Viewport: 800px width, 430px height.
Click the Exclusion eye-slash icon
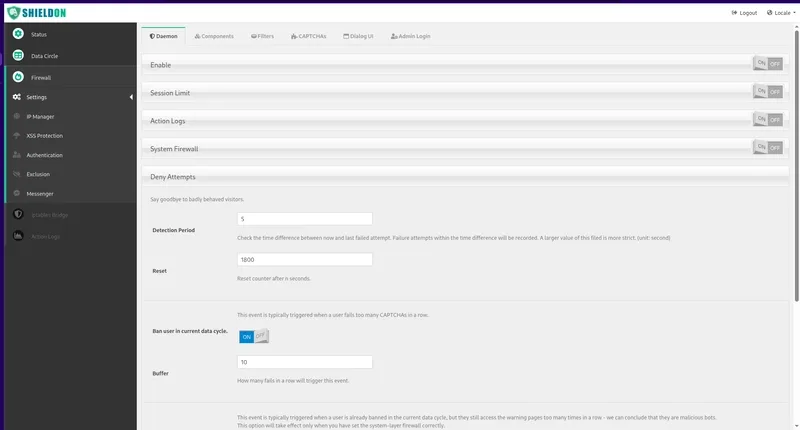point(17,174)
